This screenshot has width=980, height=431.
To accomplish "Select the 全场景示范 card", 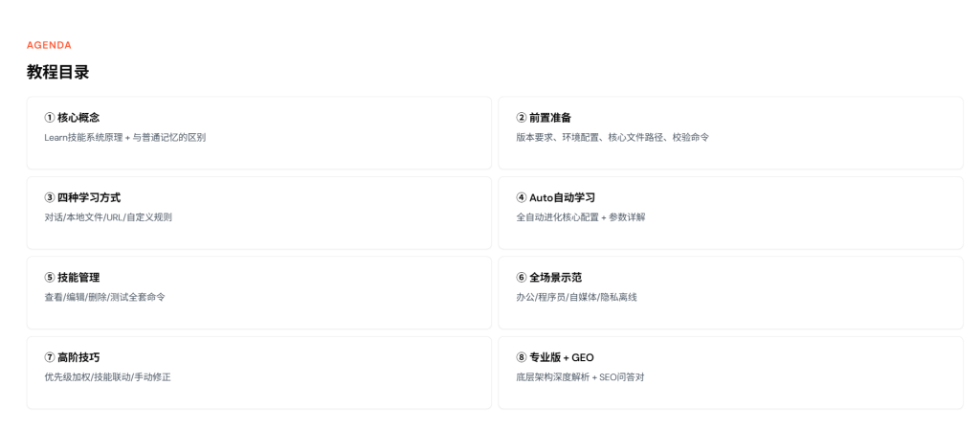I will pos(730,293).
